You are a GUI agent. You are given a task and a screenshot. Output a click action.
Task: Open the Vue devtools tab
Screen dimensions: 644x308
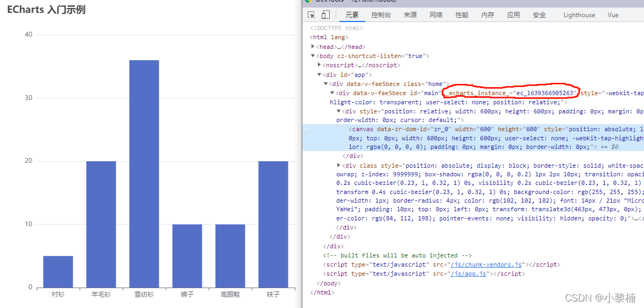(x=613, y=15)
